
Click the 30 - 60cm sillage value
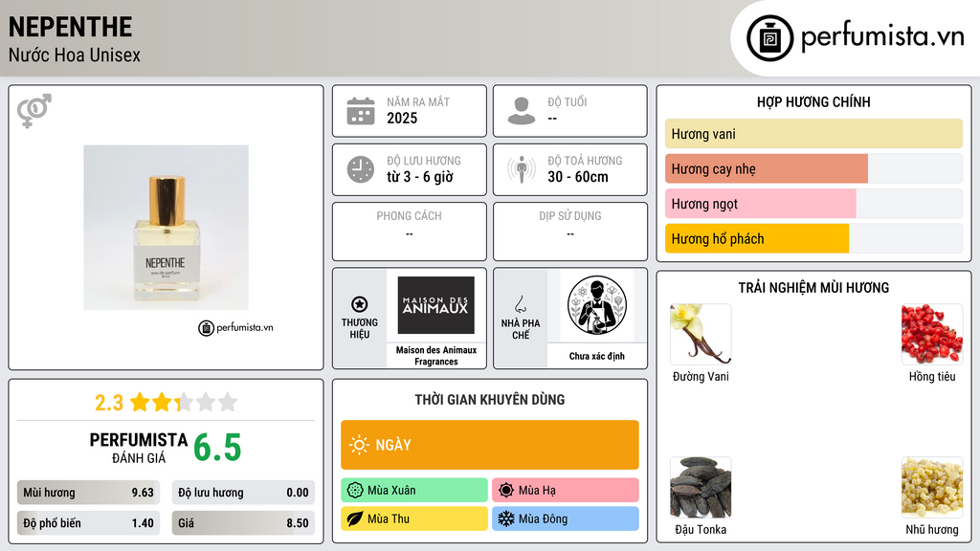click(x=577, y=177)
